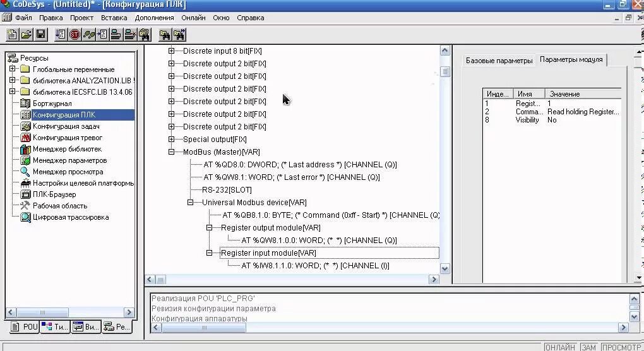Create a new project with New icon

point(13,35)
